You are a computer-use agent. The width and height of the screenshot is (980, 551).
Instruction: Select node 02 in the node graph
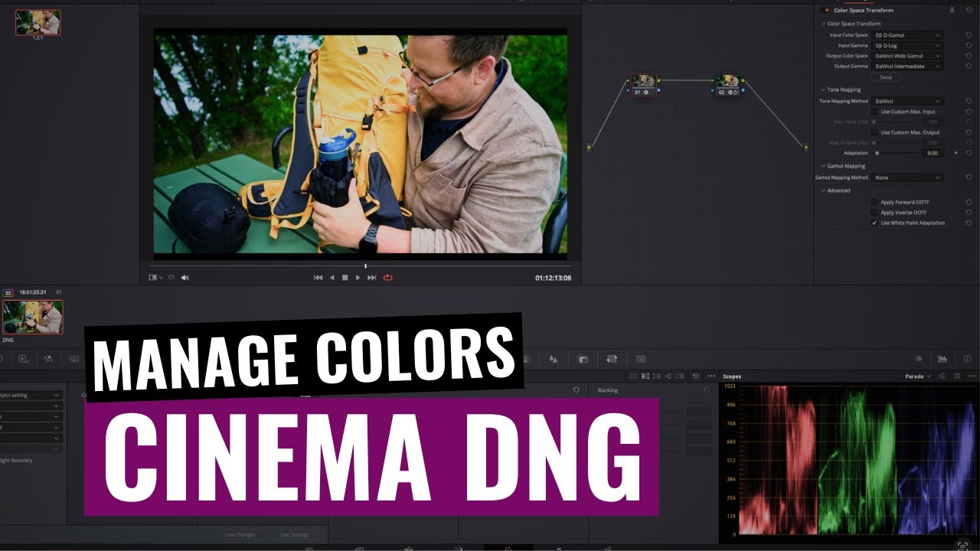click(727, 84)
